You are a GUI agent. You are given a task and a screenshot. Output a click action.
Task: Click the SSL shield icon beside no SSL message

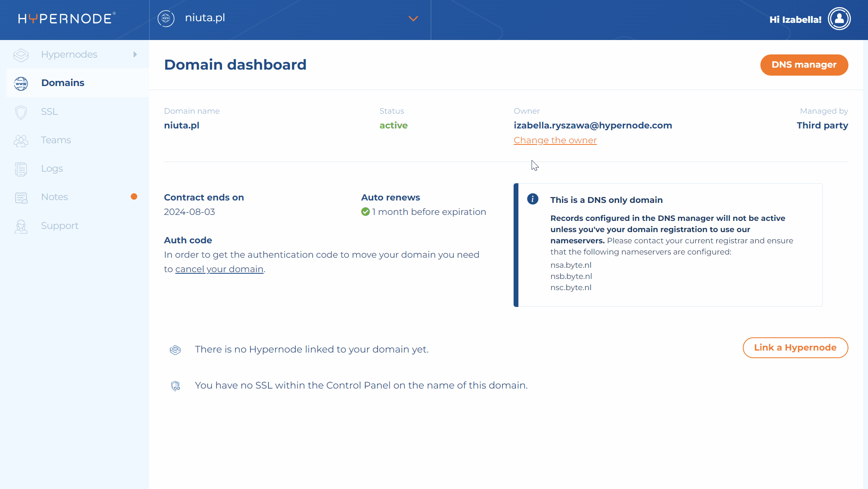(x=175, y=386)
